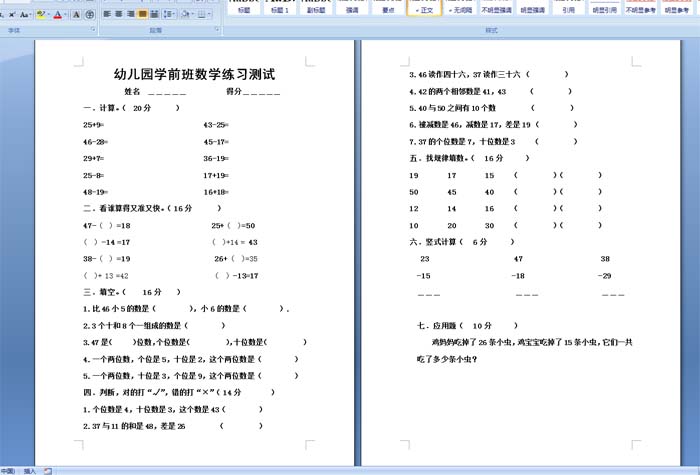
Task: Click the equation 17+19=
Action: click(x=216, y=175)
